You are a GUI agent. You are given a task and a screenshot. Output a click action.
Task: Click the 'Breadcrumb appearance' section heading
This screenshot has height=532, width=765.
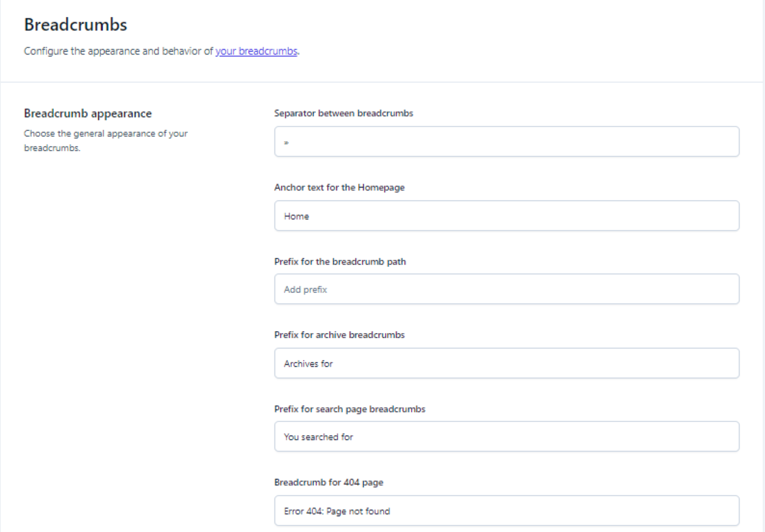pos(88,113)
